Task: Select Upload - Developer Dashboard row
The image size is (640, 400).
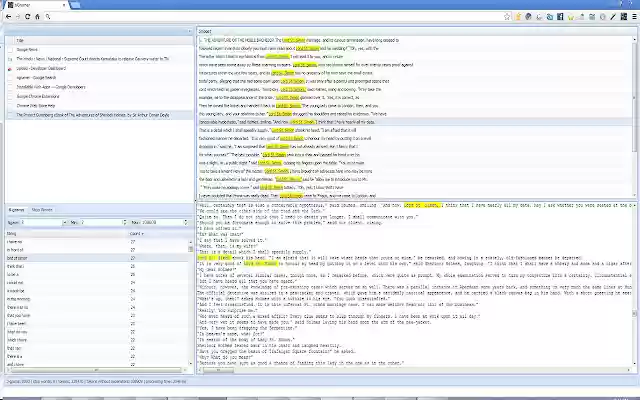Action: click(x=99, y=69)
